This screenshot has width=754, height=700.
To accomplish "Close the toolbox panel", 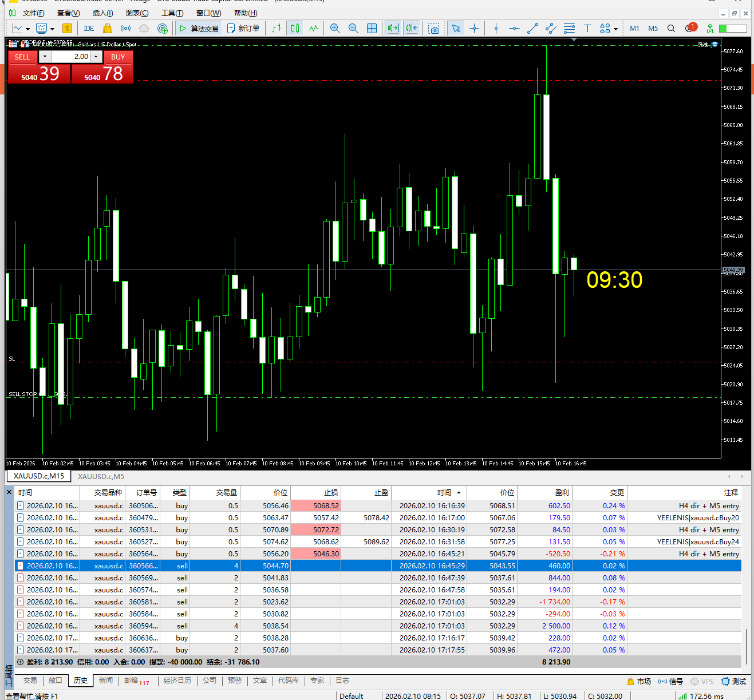I will [x=9, y=492].
